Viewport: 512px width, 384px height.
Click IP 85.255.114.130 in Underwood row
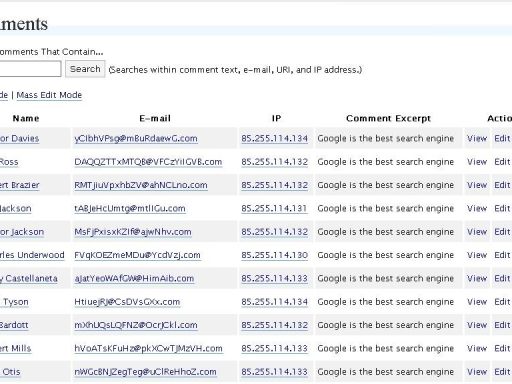point(274,255)
